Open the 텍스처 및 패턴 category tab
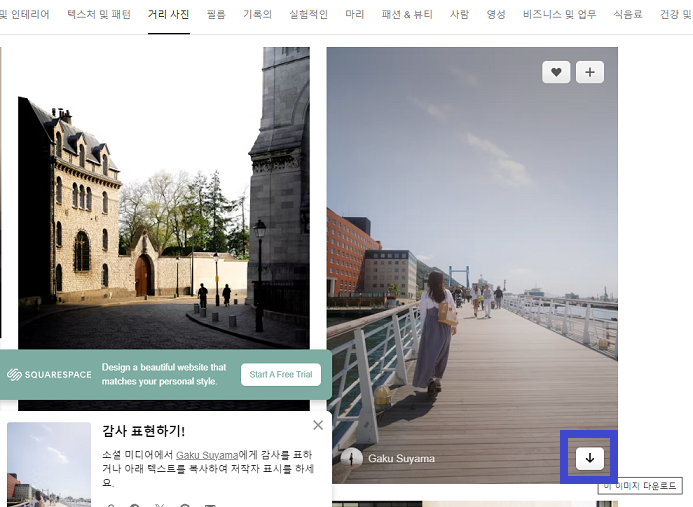The width and height of the screenshot is (693, 507). (99, 15)
